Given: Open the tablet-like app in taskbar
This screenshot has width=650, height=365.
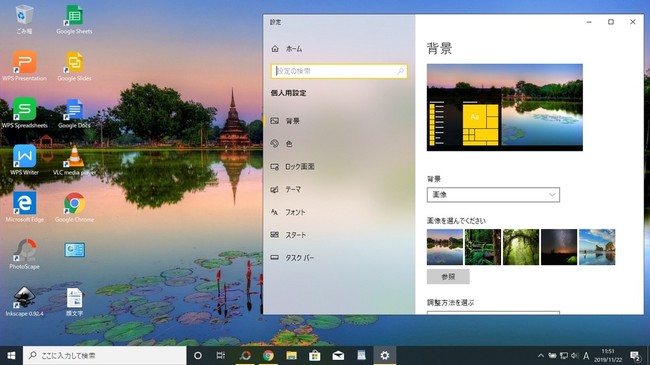Looking at the screenshot, I should tap(361, 355).
